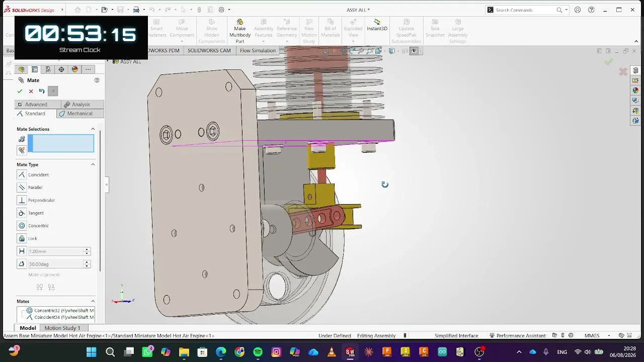This screenshot has width=644, height=362.
Task: Cancel the mate via viewport red X
Action: (623, 71)
